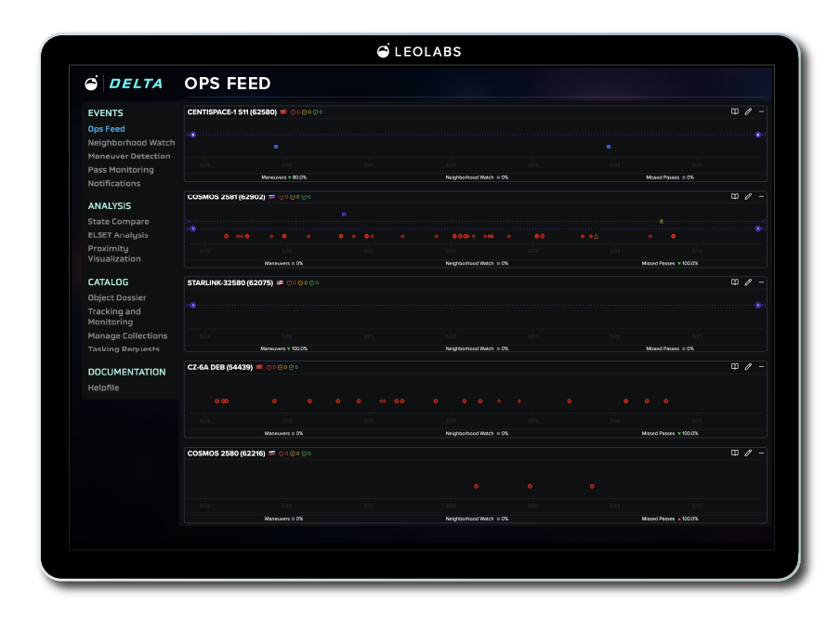This screenshot has height=630, width=840.
Task: Click purple end marker on STARLINK-32580 timeline
Action: [757, 306]
